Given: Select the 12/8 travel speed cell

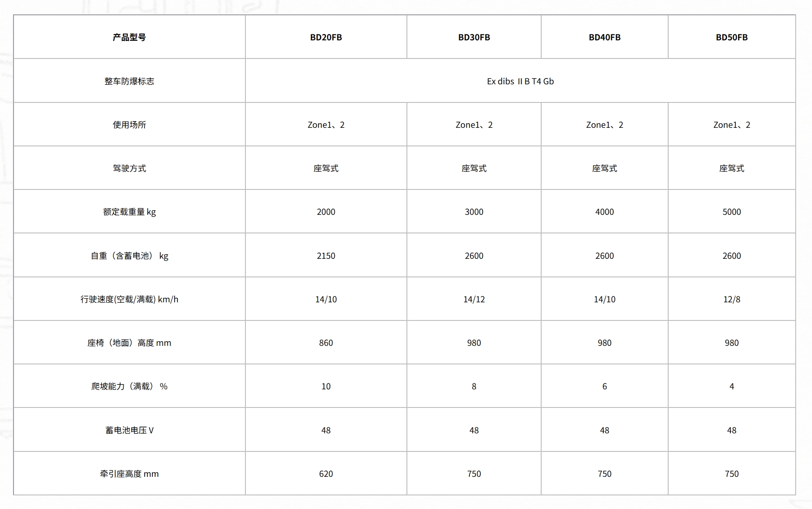Looking at the screenshot, I should [731, 299].
